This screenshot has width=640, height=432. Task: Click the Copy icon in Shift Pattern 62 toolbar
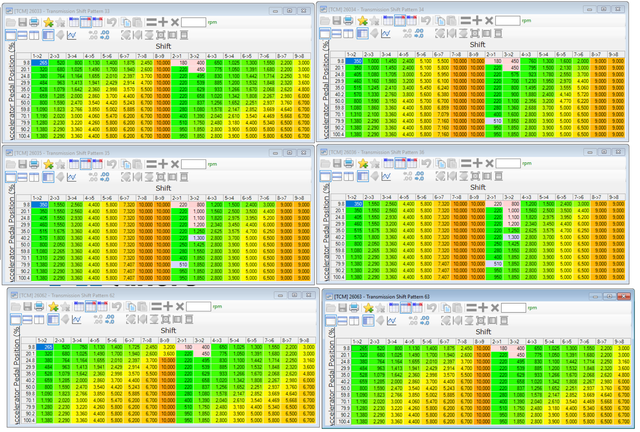coord(131,306)
